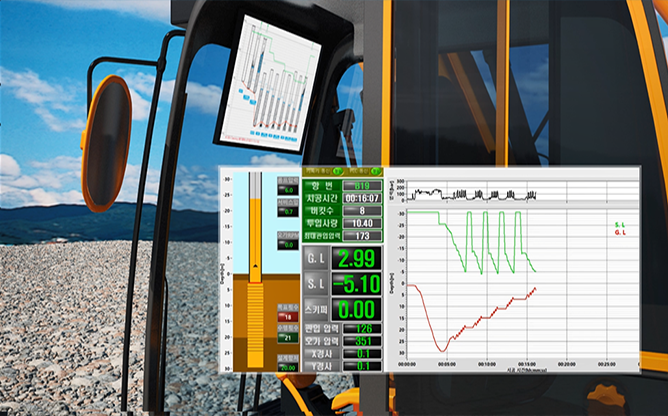Click the black depth marker arrow in casing
Image resolution: width=668 pixels, height=416 pixels.
[255, 266]
